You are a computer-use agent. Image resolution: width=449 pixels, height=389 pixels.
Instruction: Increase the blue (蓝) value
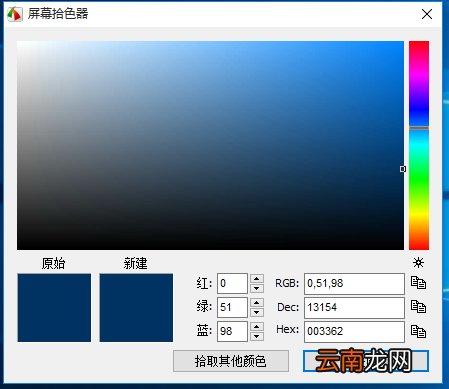[x=257, y=326]
